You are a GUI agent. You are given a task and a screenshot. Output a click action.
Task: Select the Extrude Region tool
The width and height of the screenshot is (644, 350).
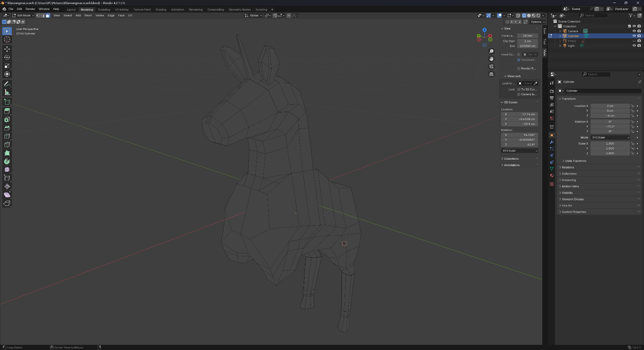[x=7, y=111]
